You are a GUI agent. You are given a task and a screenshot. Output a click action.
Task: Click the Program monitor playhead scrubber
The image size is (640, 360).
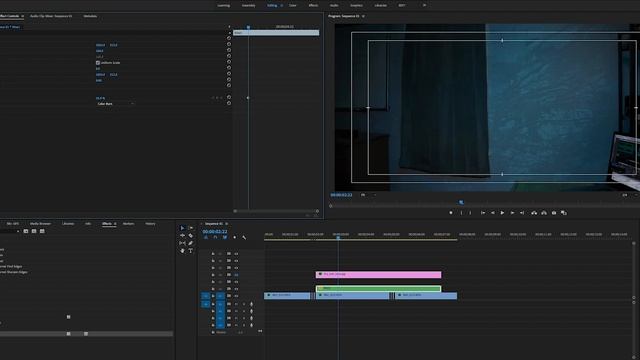point(461,202)
